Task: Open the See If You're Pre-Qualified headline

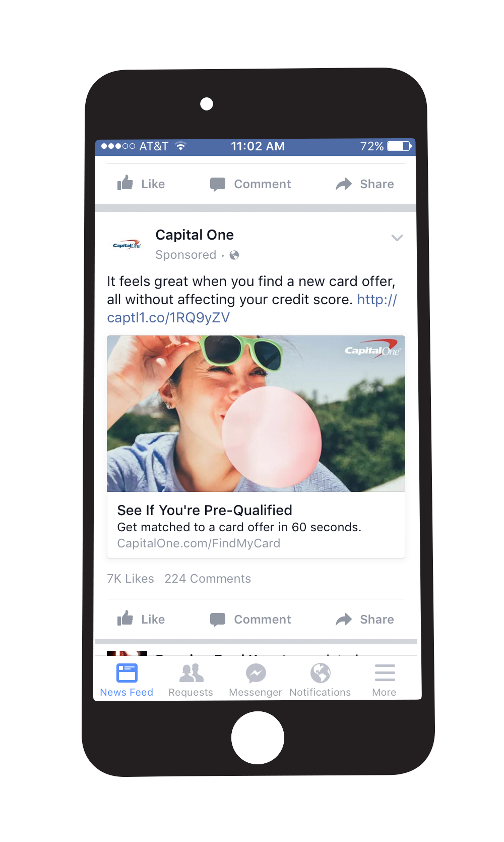Action: click(205, 510)
